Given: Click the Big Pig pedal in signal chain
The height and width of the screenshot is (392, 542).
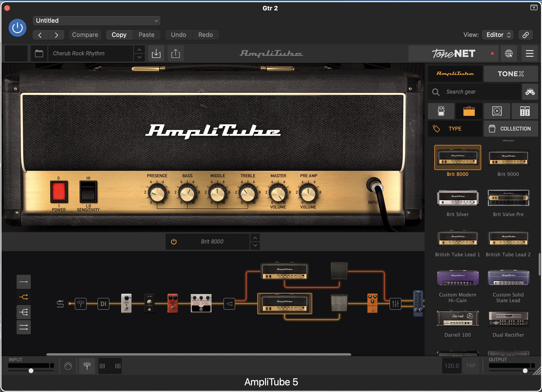Looking at the screenshot, I should click(x=201, y=303).
